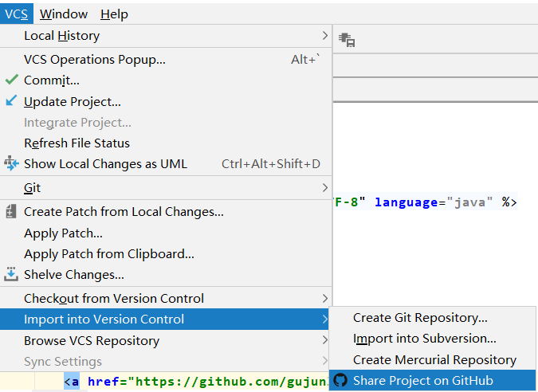Expand the Local History submenu arrow
The image size is (538, 392).
[x=324, y=35]
